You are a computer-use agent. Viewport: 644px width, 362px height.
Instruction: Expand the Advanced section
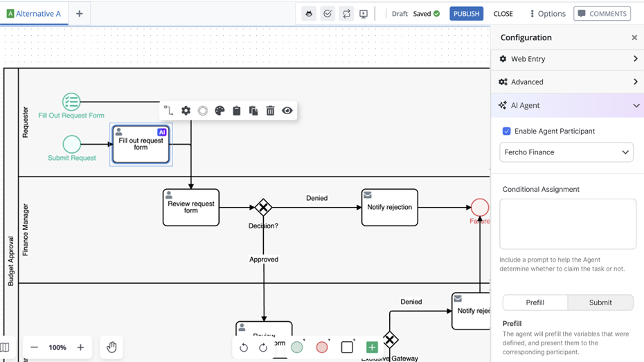[x=567, y=82]
